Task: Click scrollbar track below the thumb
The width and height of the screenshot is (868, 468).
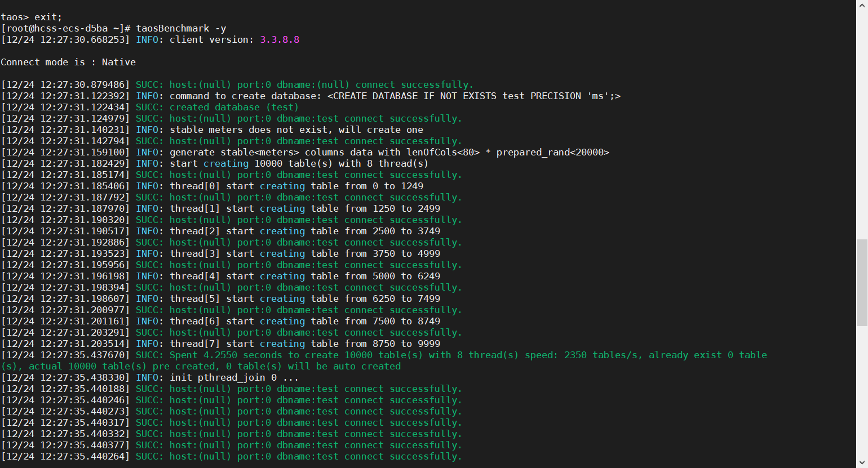Action: click(x=862, y=394)
